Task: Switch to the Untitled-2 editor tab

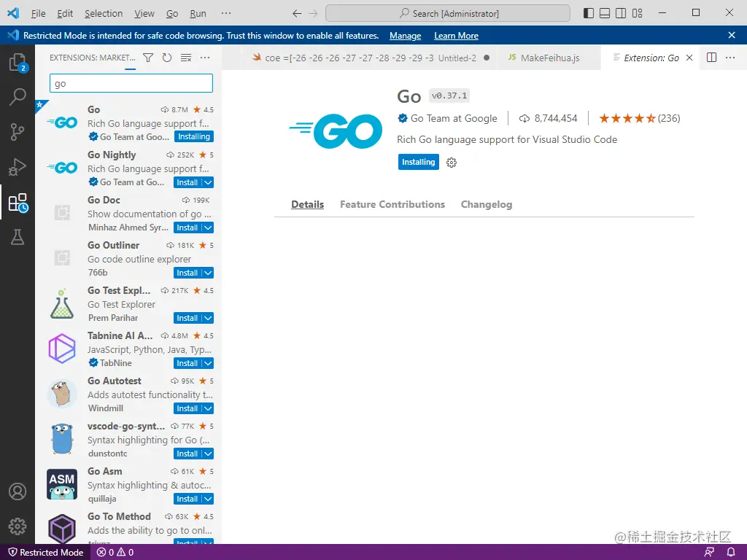Action: [x=370, y=58]
